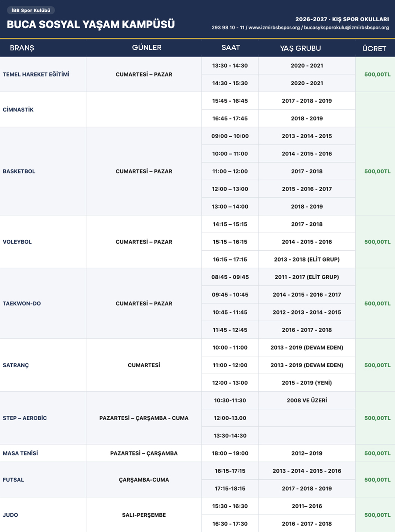This screenshot has width=395, height=532.
Task: Select the GÜNLER column header
Action: 147,47
